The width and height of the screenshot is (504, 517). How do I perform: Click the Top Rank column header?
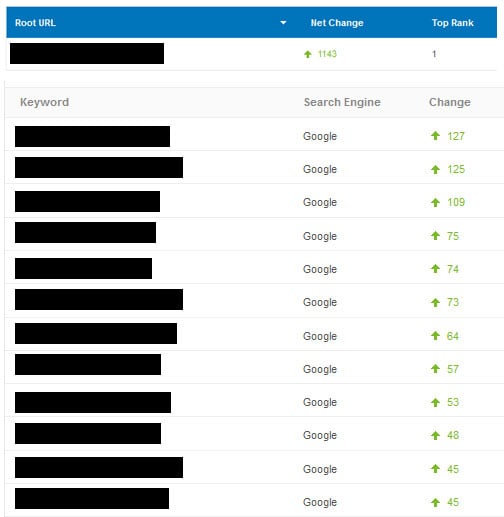(452, 23)
